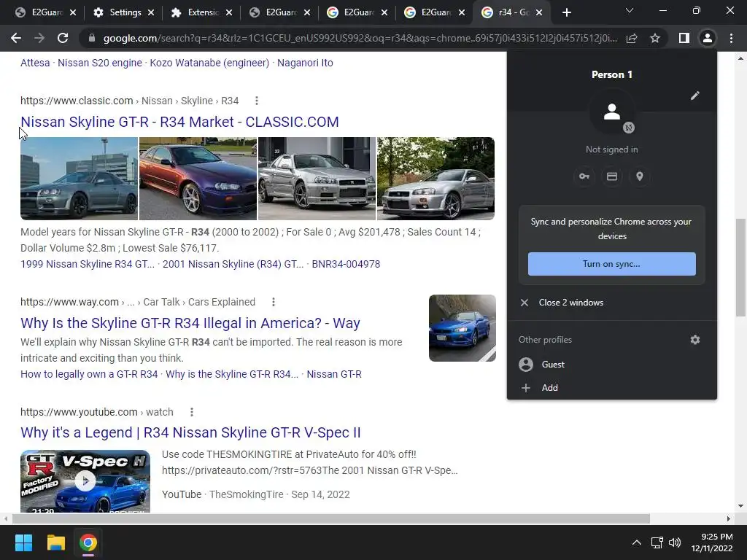747x560 pixels.
Task: View the site lock info icon
Action: tap(92, 38)
